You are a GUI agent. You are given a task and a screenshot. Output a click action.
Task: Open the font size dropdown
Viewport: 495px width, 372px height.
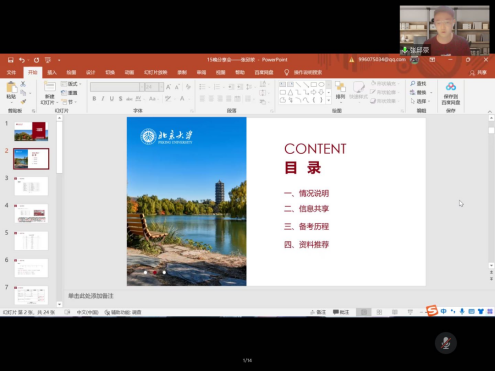coord(161,87)
